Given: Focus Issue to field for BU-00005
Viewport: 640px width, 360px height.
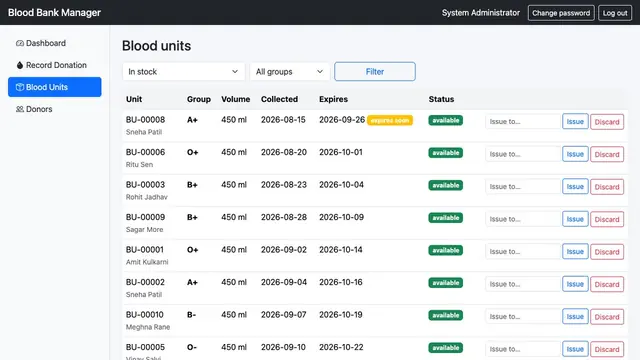Looking at the screenshot, I should [x=523, y=349].
